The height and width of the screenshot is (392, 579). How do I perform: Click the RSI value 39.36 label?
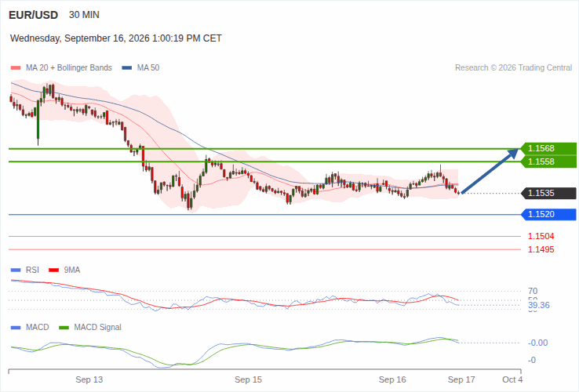point(539,305)
